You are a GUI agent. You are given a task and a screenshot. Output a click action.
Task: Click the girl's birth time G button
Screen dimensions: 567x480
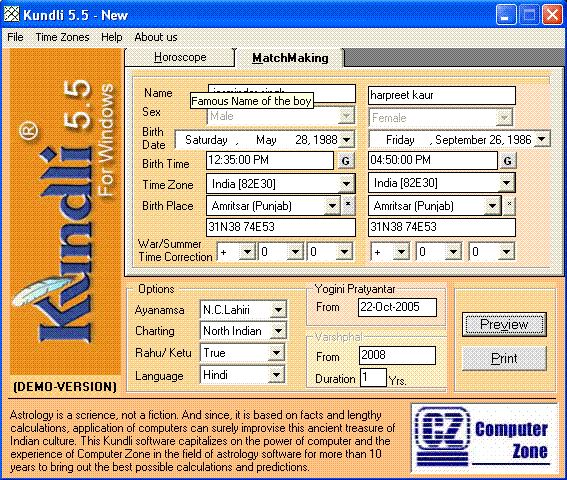click(x=507, y=161)
